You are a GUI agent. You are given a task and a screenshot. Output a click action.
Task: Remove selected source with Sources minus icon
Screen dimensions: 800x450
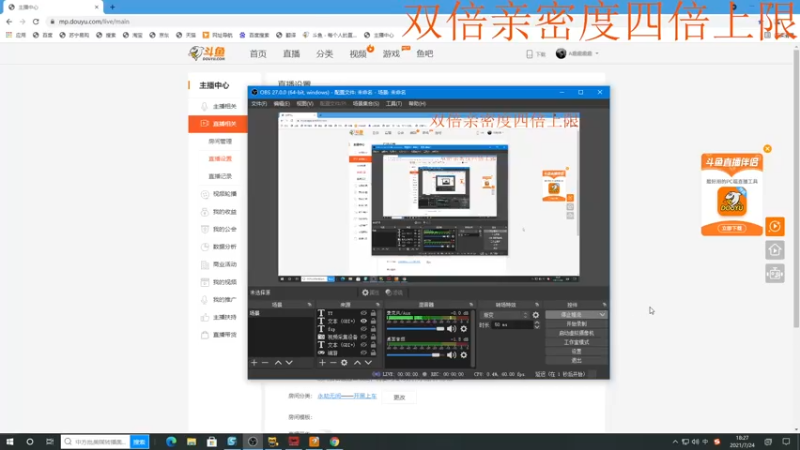coord(333,362)
